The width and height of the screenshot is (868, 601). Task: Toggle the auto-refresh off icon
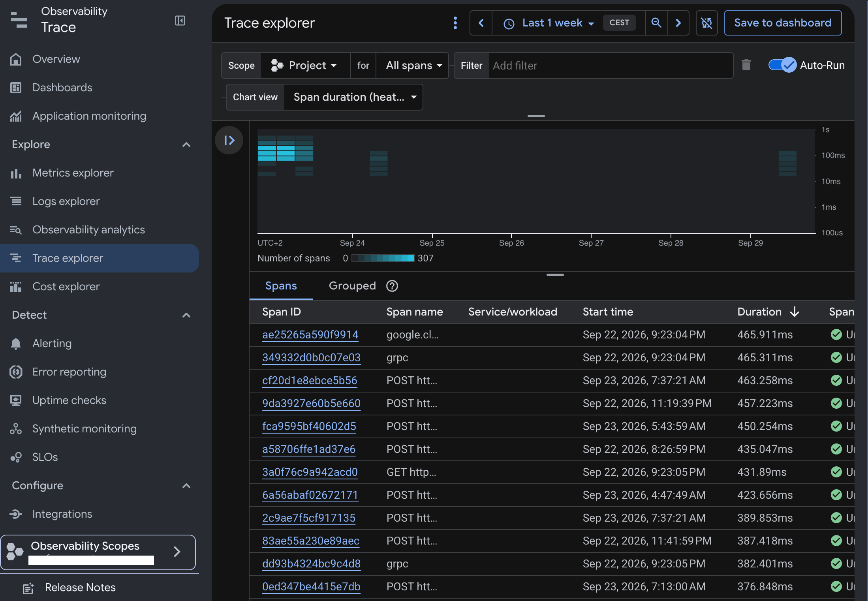(x=706, y=23)
